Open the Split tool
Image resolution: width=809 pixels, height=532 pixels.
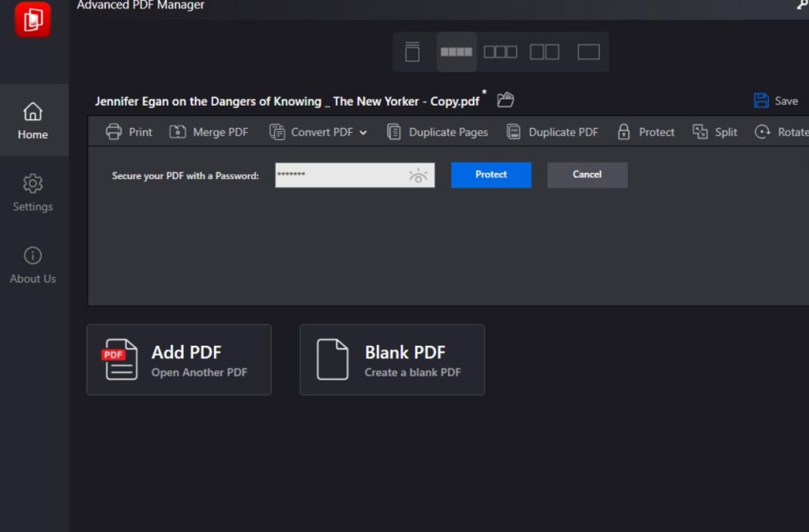pos(714,132)
